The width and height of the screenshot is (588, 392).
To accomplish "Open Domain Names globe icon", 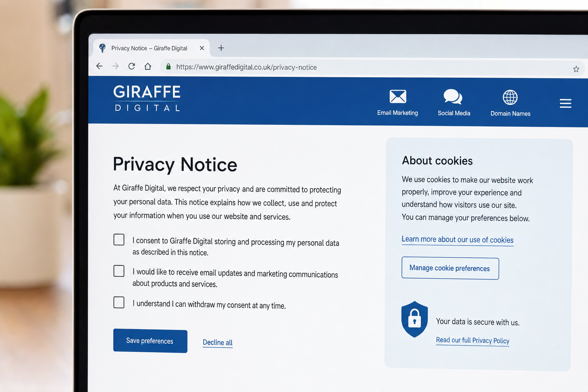I will pos(510,97).
